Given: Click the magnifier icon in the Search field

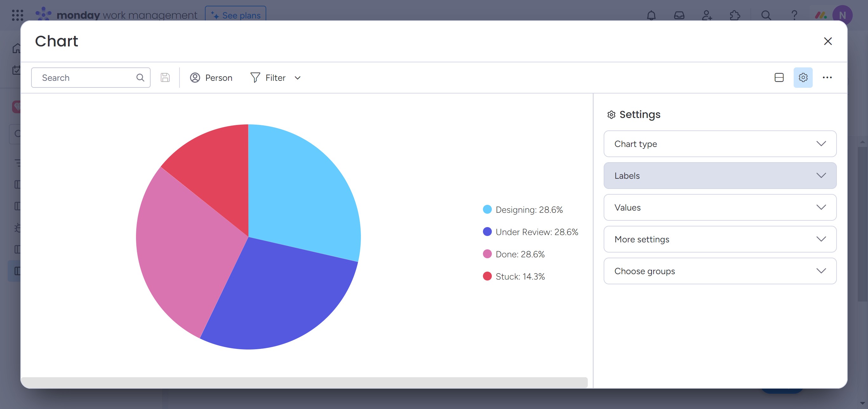Looking at the screenshot, I should coord(140,78).
